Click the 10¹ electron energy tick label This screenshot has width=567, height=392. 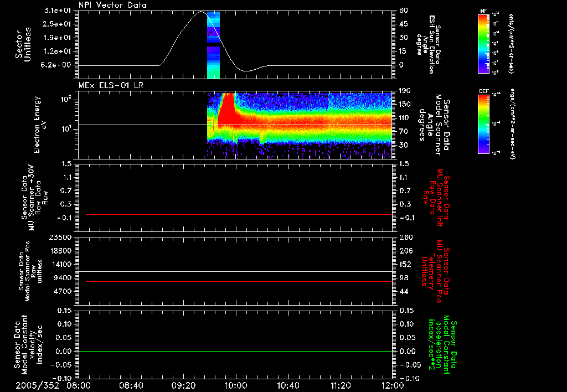(67, 130)
